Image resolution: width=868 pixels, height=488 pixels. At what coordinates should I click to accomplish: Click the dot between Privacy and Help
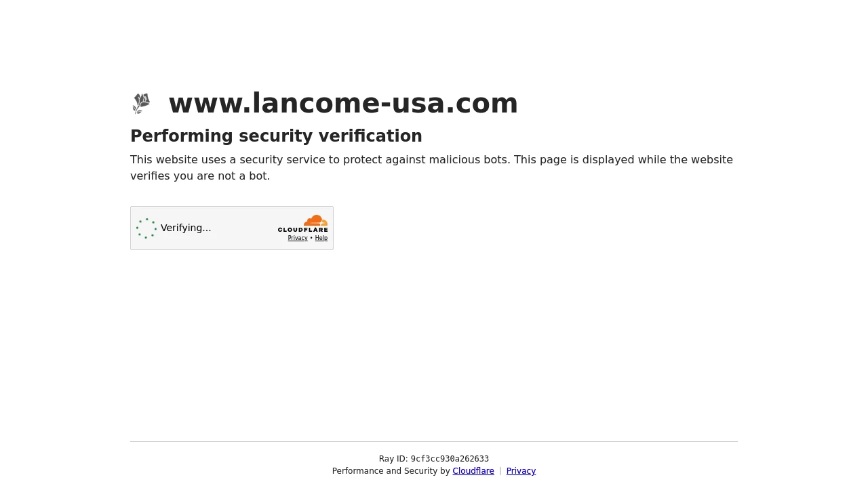pos(311,238)
